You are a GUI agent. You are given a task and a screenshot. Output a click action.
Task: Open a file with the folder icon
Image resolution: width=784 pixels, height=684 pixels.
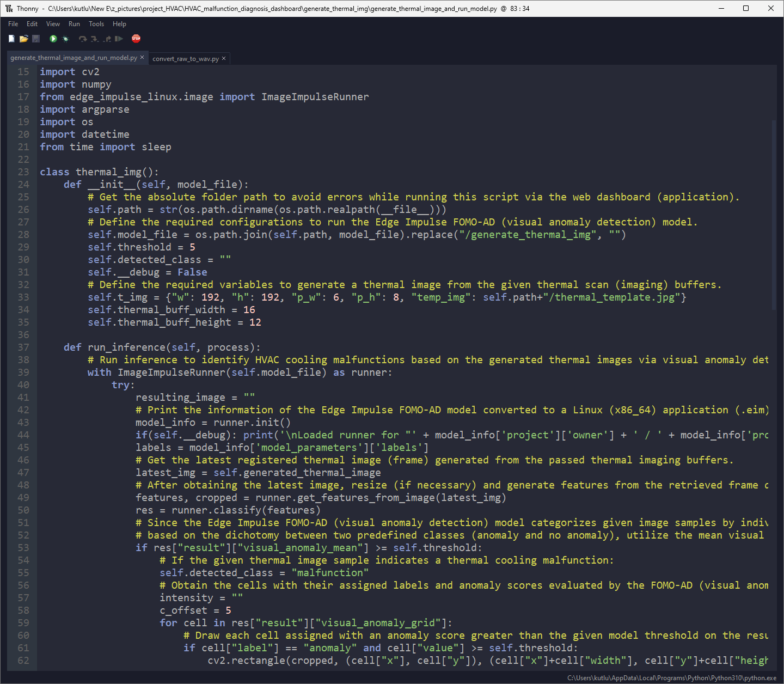tap(23, 39)
